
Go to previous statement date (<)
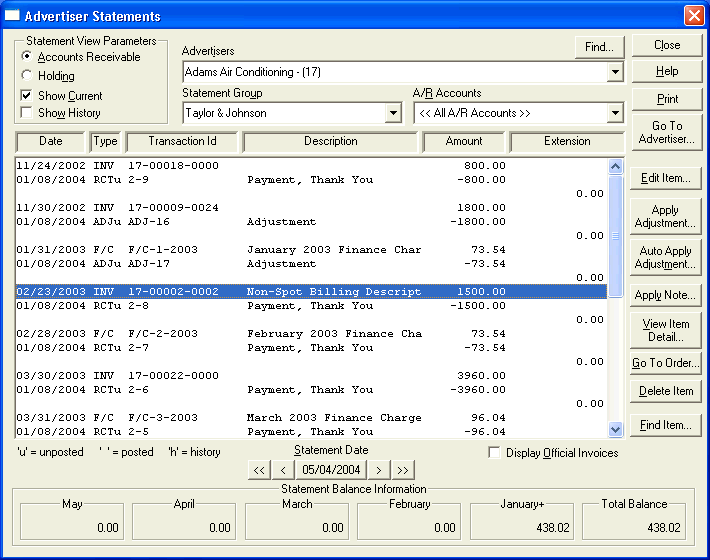click(283, 470)
